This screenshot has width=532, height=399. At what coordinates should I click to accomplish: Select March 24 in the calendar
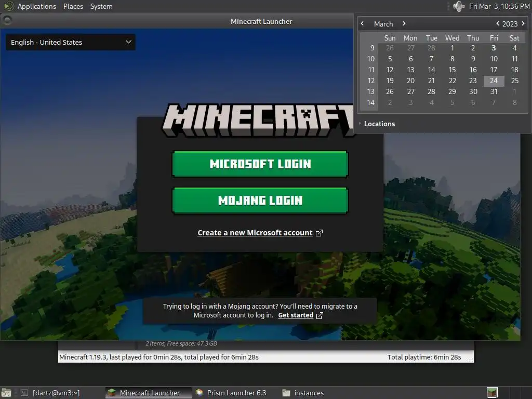[x=494, y=81]
